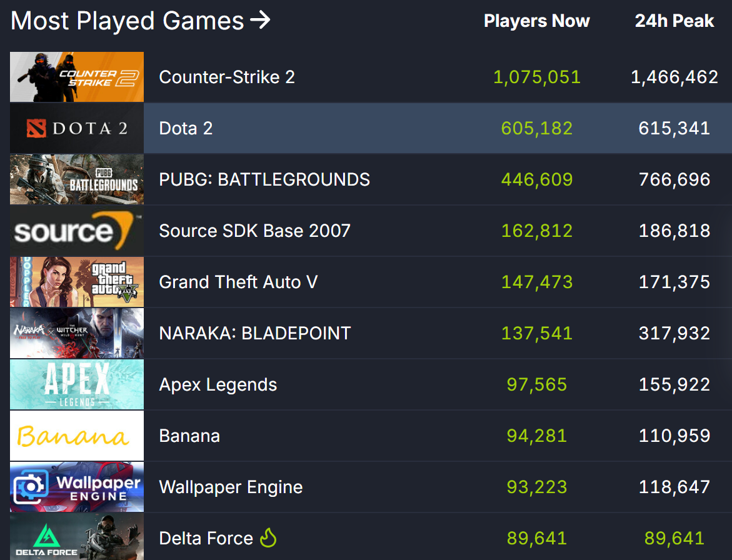
Task: Select the Apex Legends title text
Action: (x=218, y=384)
